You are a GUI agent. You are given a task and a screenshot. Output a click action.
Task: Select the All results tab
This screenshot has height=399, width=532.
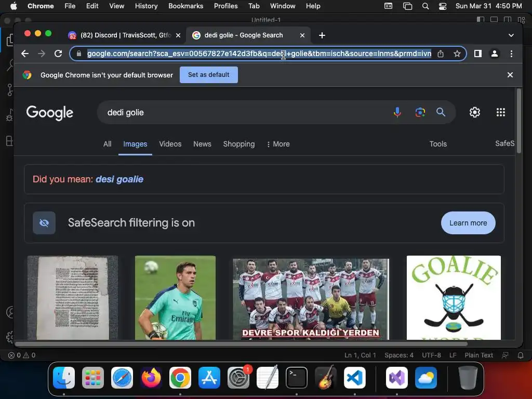pyautogui.click(x=107, y=144)
